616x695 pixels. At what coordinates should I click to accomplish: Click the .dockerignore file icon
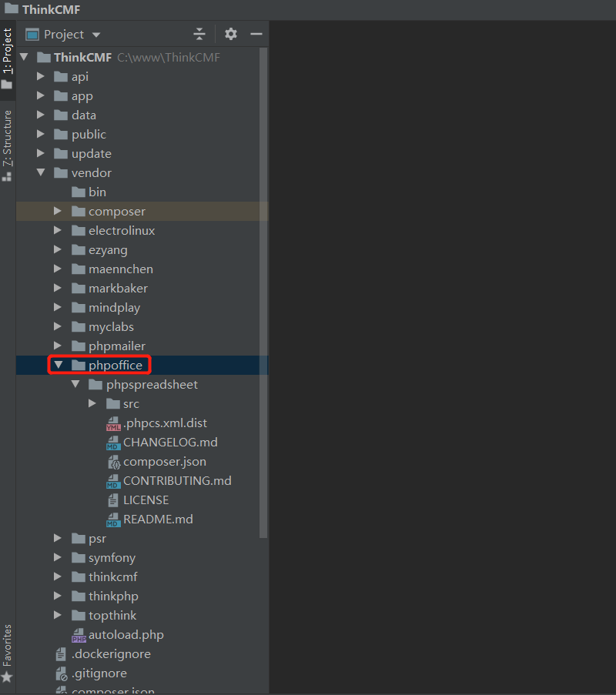point(61,654)
